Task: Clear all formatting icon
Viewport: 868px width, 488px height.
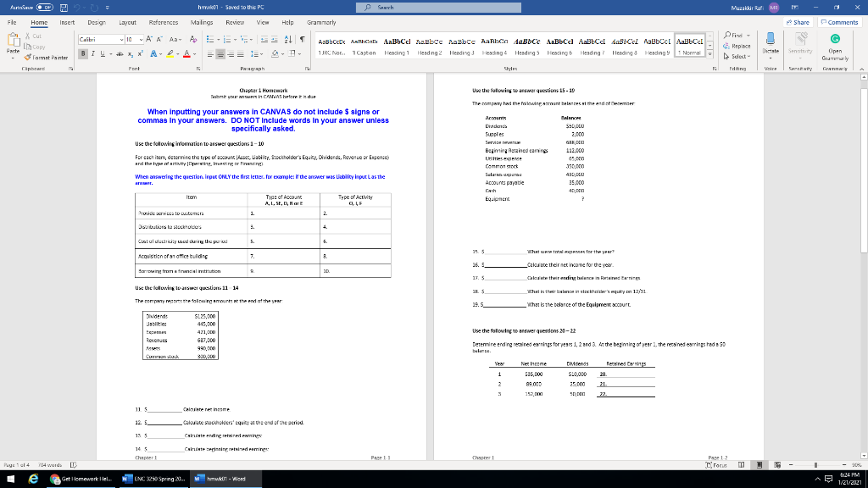Action: pyautogui.click(x=192, y=39)
